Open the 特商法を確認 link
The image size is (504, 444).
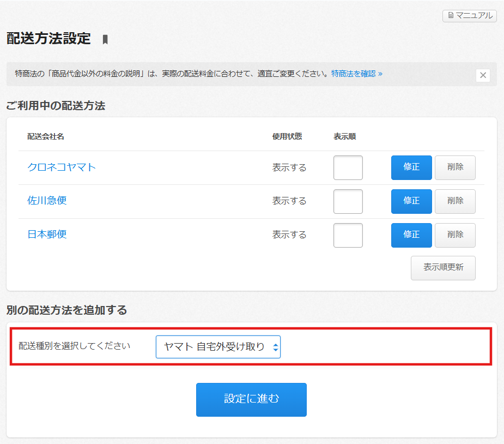[x=356, y=74]
